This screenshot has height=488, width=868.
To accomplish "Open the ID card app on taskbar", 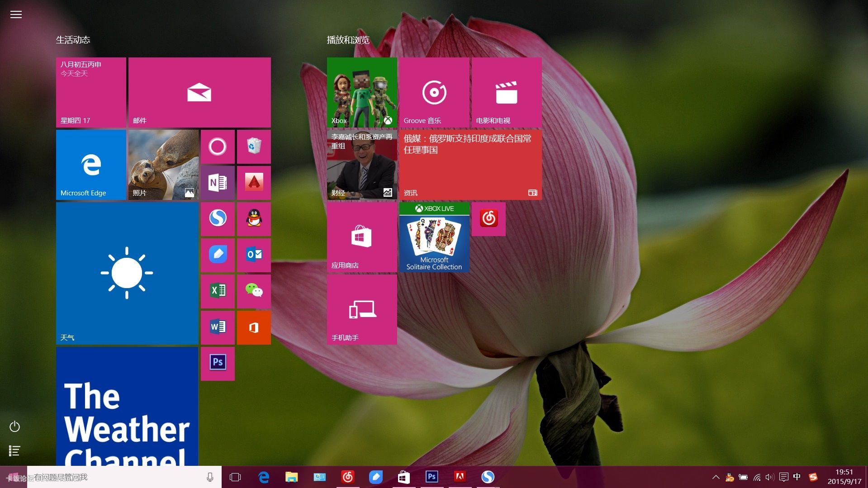I will (x=320, y=477).
